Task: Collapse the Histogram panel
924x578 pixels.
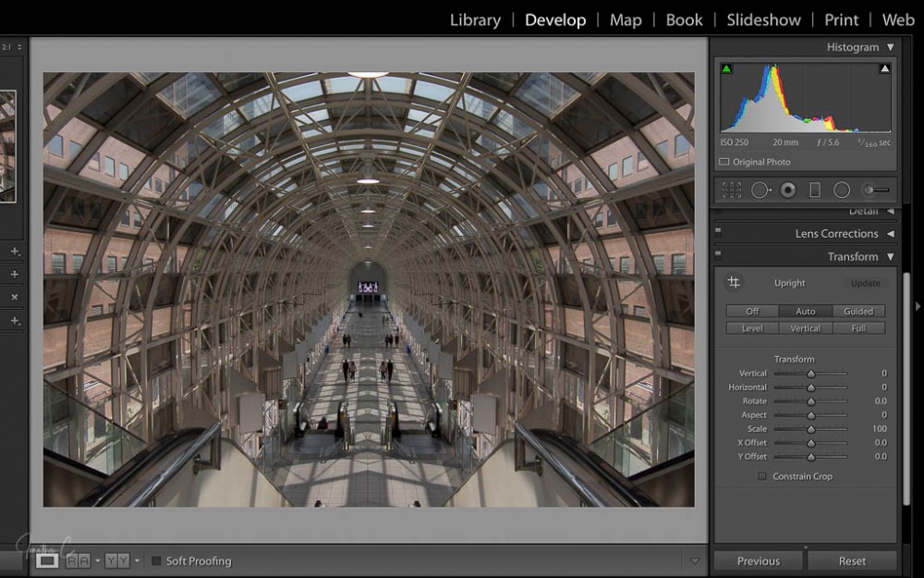Action: (x=890, y=47)
